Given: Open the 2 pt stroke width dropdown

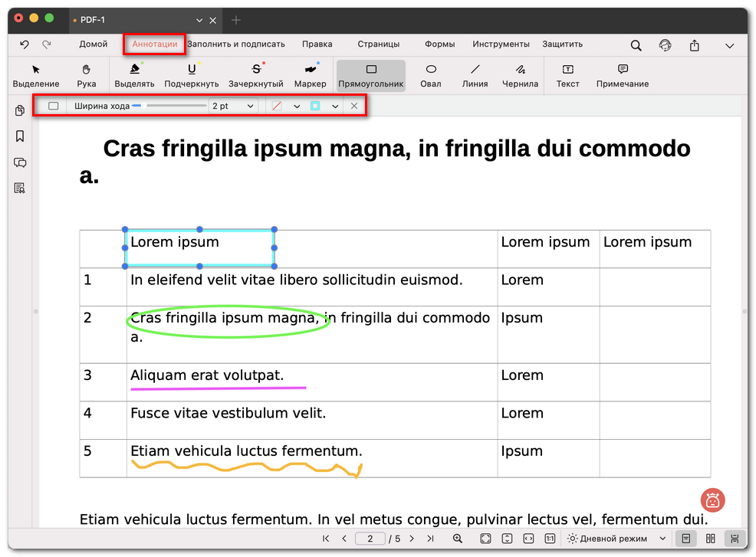Looking at the screenshot, I should [235, 106].
